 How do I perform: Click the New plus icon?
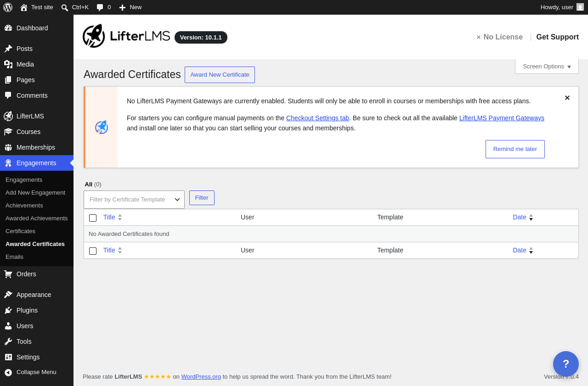click(x=122, y=7)
